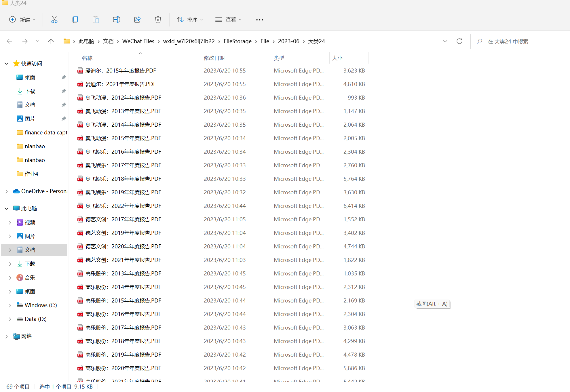Go back with the left arrow

coord(9,41)
